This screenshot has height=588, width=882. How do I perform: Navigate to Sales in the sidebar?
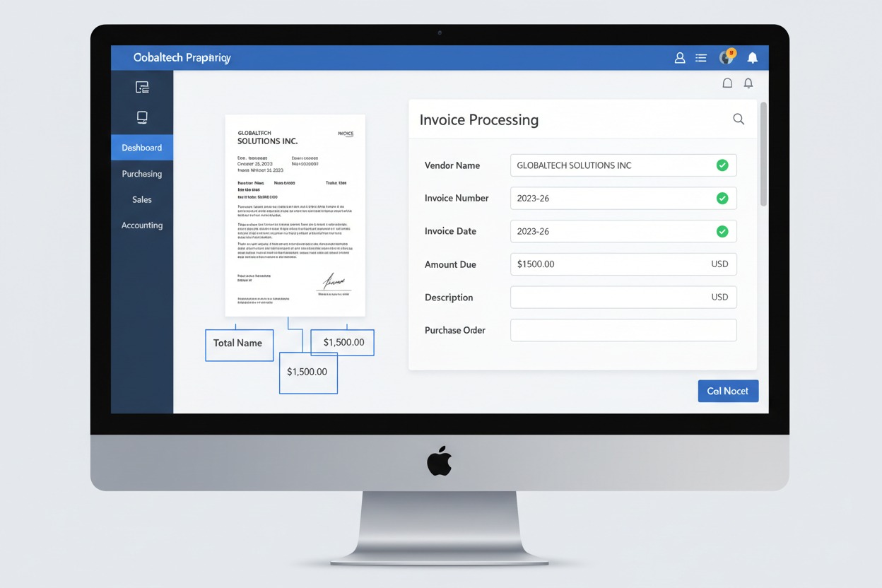(x=142, y=200)
